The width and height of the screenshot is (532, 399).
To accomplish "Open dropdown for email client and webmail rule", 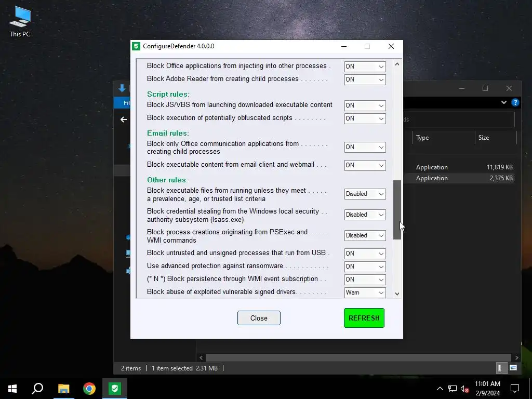I will (365, 165).
